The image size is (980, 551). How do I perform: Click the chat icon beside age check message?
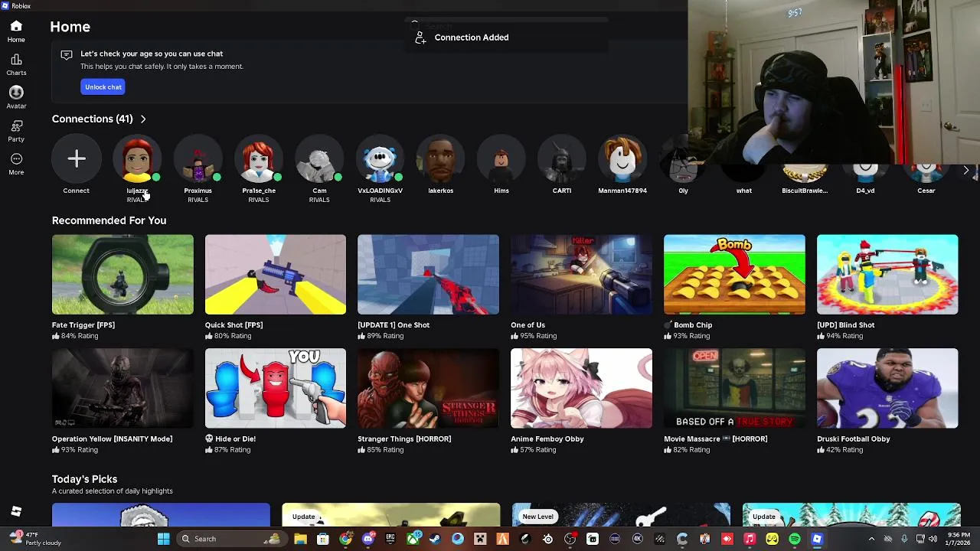click(67, 55)
